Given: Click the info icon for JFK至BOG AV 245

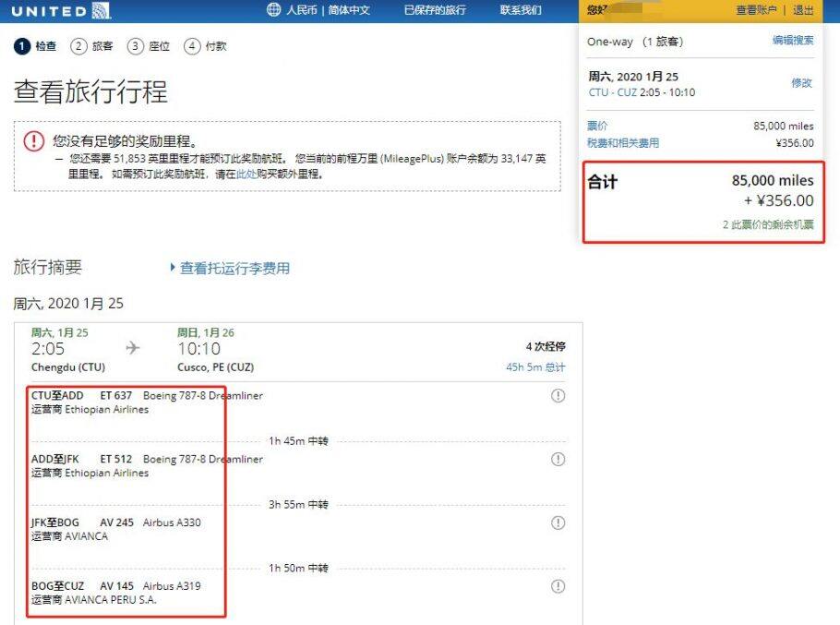Looking at the screenshot, I should click(558, 523).
